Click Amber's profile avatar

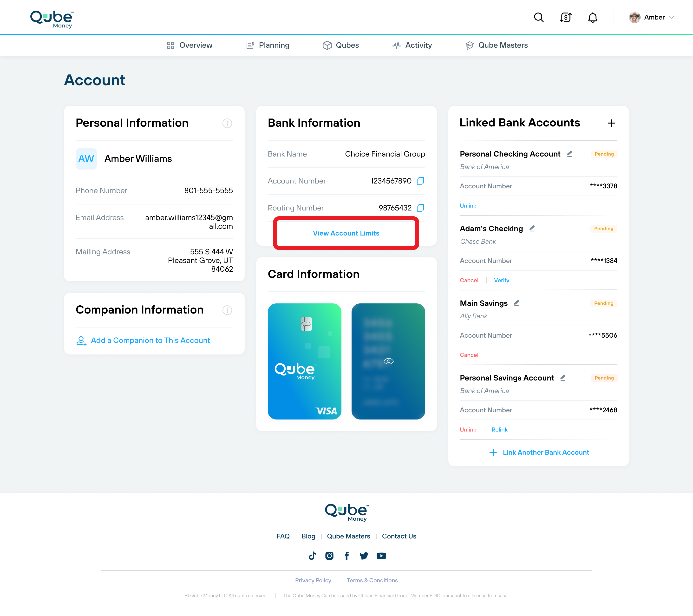coord(635,17)
